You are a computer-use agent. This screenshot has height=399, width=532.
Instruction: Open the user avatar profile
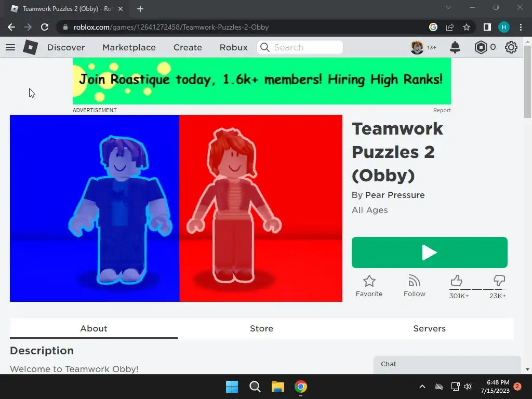tap(417, 47)
